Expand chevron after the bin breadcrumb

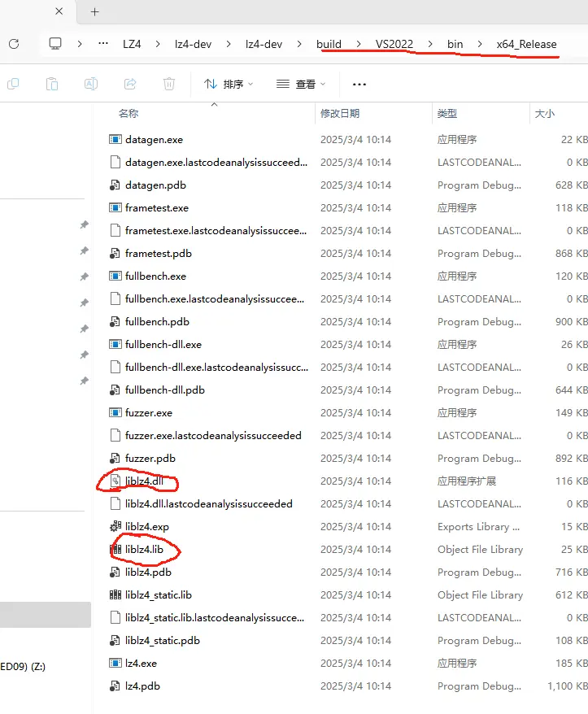(x=480, y=44)
